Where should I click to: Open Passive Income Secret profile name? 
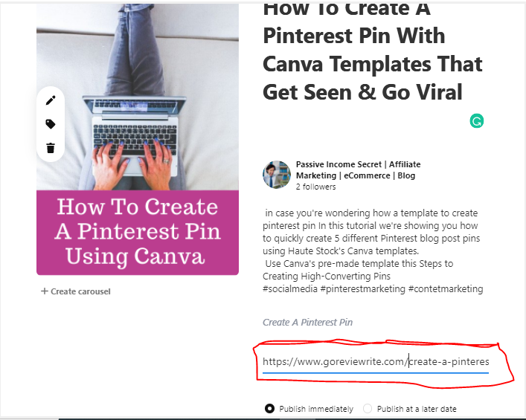tap(358, 170)
